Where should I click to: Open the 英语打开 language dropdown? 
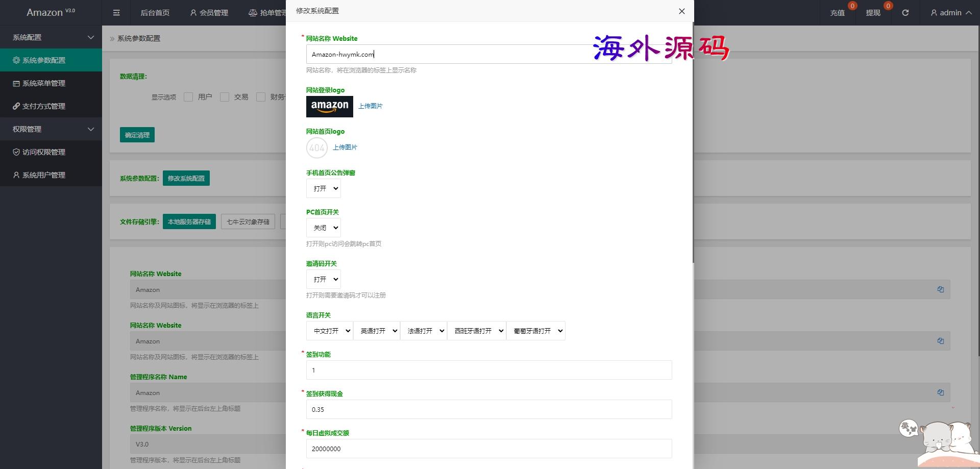click(x=377, y=331)
